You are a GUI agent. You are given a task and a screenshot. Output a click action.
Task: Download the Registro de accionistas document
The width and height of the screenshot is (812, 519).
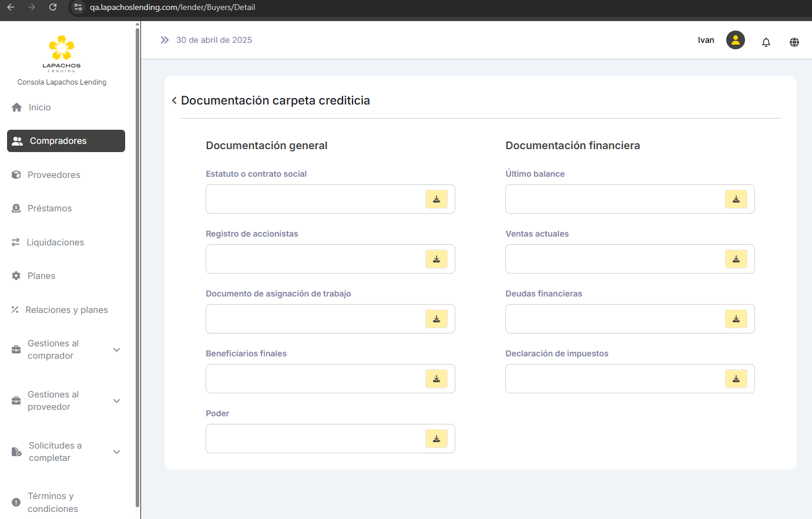[436, 259]
